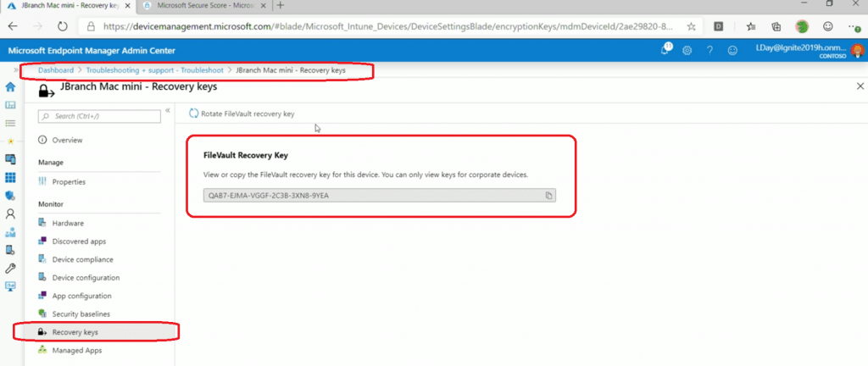Open Tenant administration icon in rail
Image resolution: width=868 pixels, height=366 pixels.
click(10, 250)
